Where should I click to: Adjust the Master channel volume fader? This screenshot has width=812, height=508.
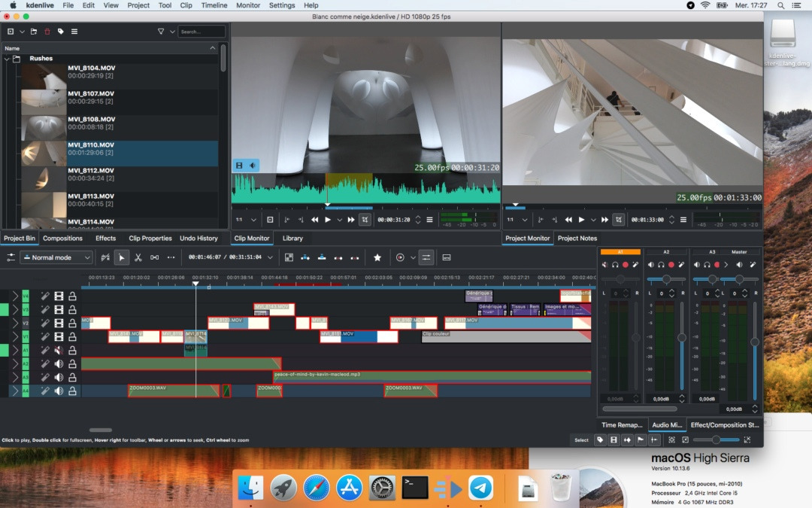(754, 342)
